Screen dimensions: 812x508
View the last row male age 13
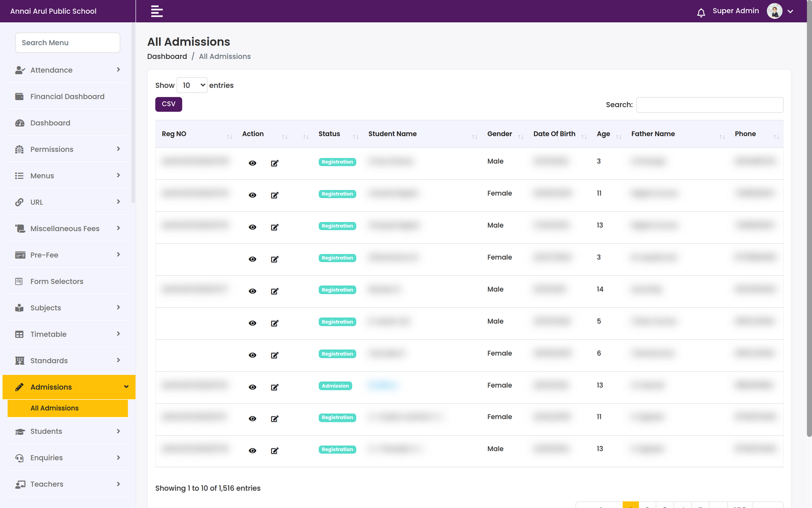pos(252,451)
